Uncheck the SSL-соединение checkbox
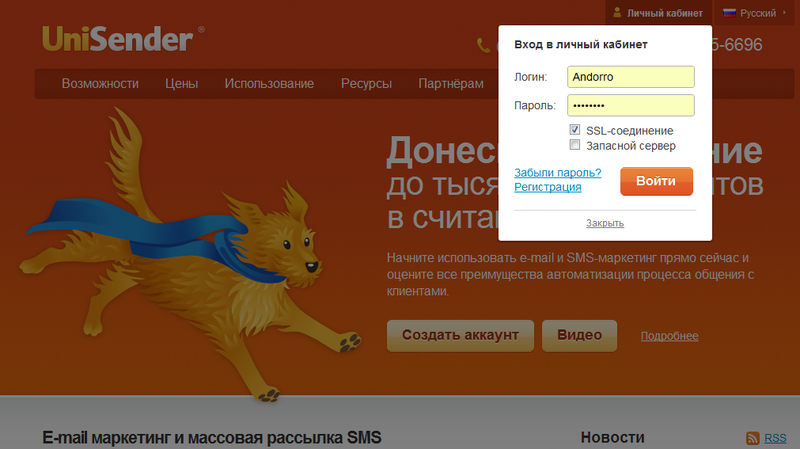The image size is (800, 449). point(574,130)
